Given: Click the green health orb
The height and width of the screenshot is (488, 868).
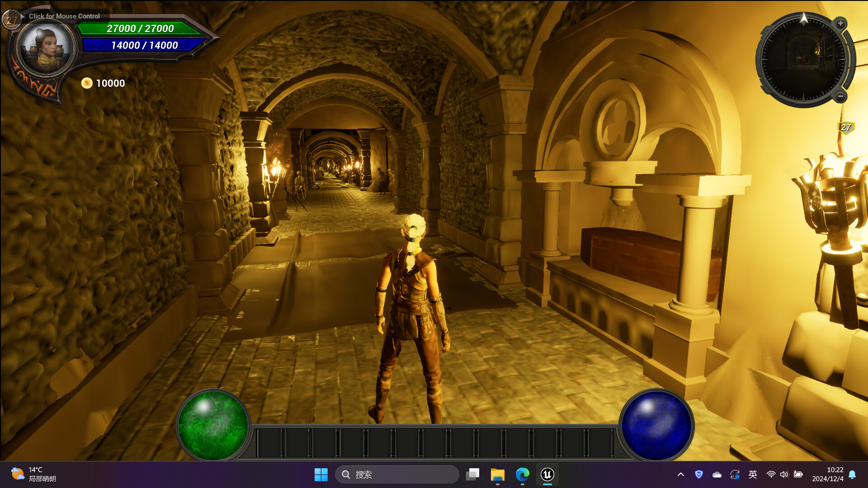Looking at the screenshot, I should [213, 424].
